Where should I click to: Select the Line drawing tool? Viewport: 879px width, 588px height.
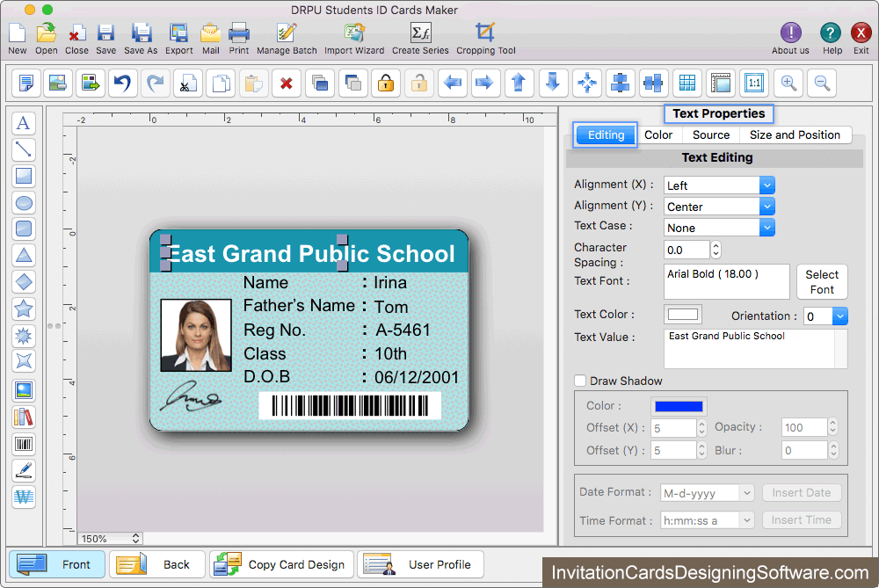tap(24, 149)
